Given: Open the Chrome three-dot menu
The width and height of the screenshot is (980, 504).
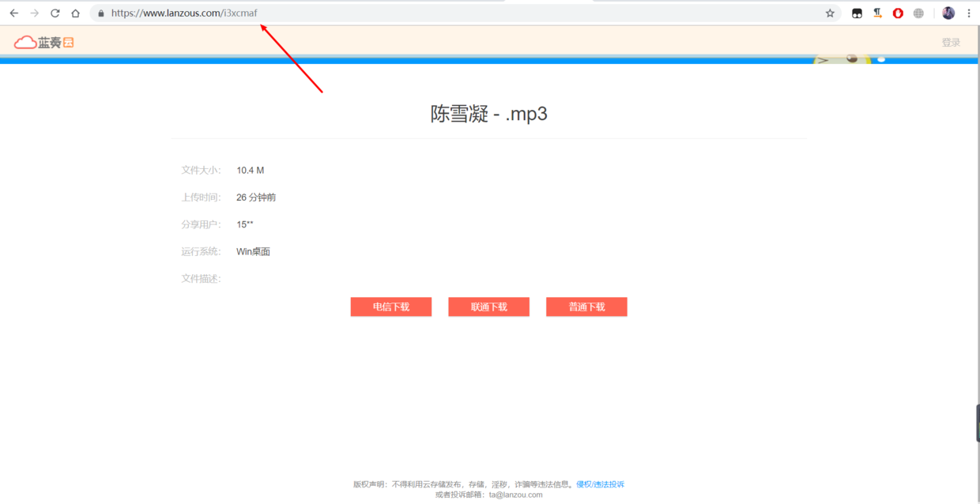Looking at the screenshot, I should 969,13.
